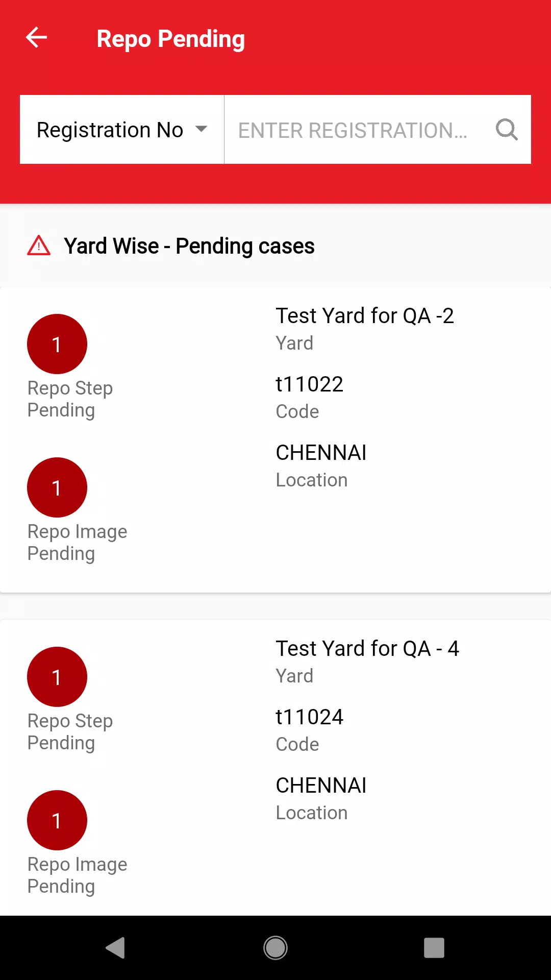Click the search magnifier icon
Screen dimensions: 551x980
point(507,130)
